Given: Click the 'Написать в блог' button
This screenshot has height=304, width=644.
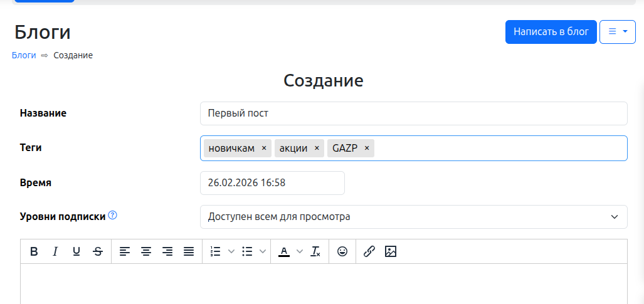Looking at the screenshot, I should (x=551, y=32).
